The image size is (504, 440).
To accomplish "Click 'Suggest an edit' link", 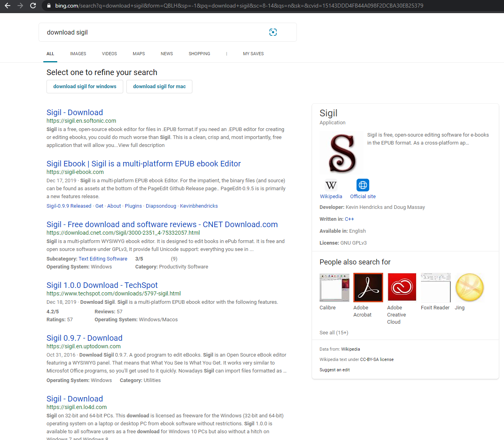I will [x=335, y=370].
